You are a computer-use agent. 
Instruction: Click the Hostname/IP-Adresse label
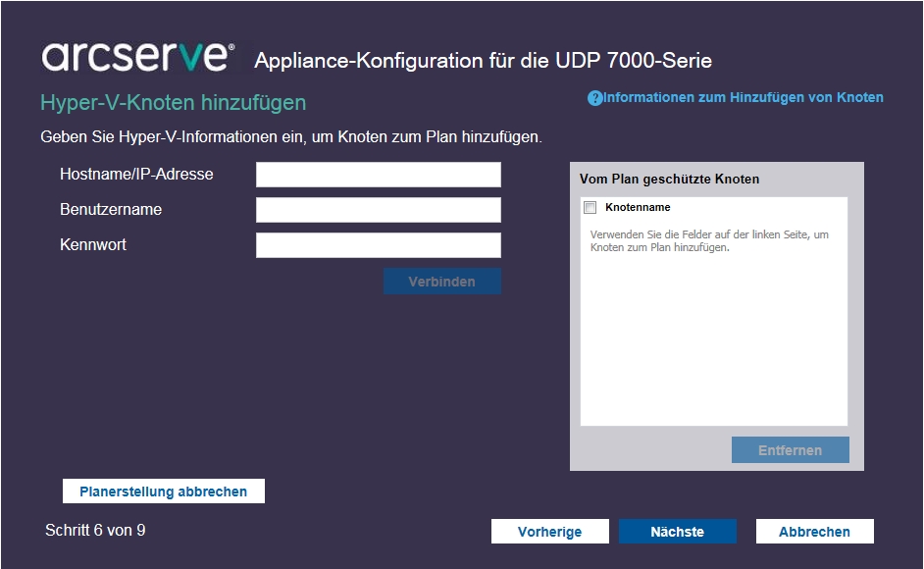[x=136, y=175]
